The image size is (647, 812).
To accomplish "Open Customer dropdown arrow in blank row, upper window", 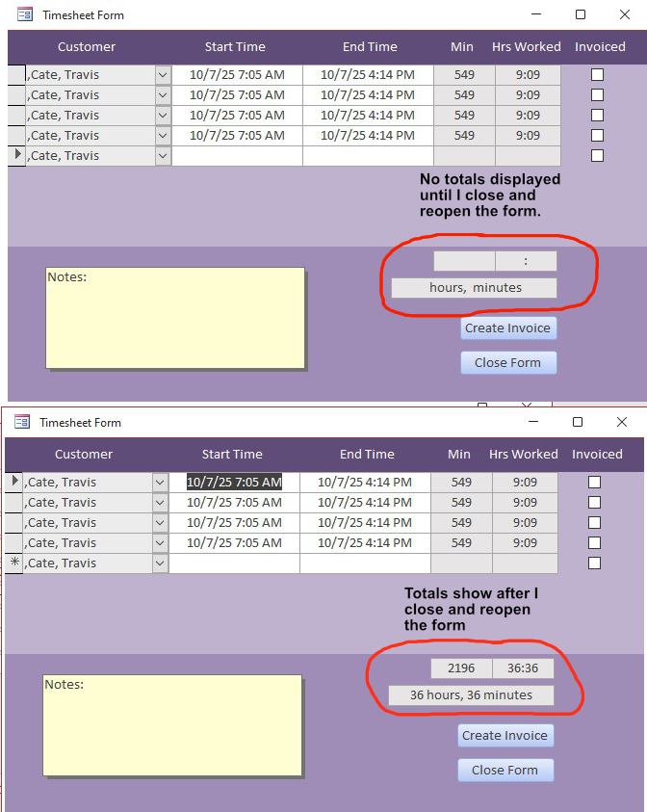I will tap(163, 155).
